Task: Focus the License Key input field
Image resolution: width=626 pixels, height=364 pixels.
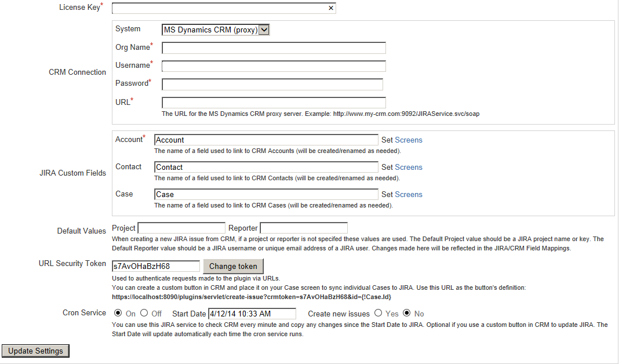Action: (x=220, y=8)
